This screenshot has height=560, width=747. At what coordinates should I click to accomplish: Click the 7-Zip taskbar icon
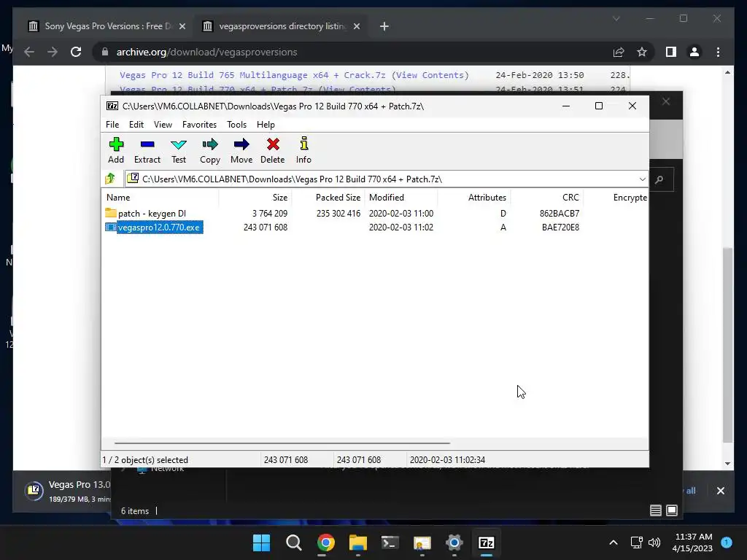pos(486,542)
